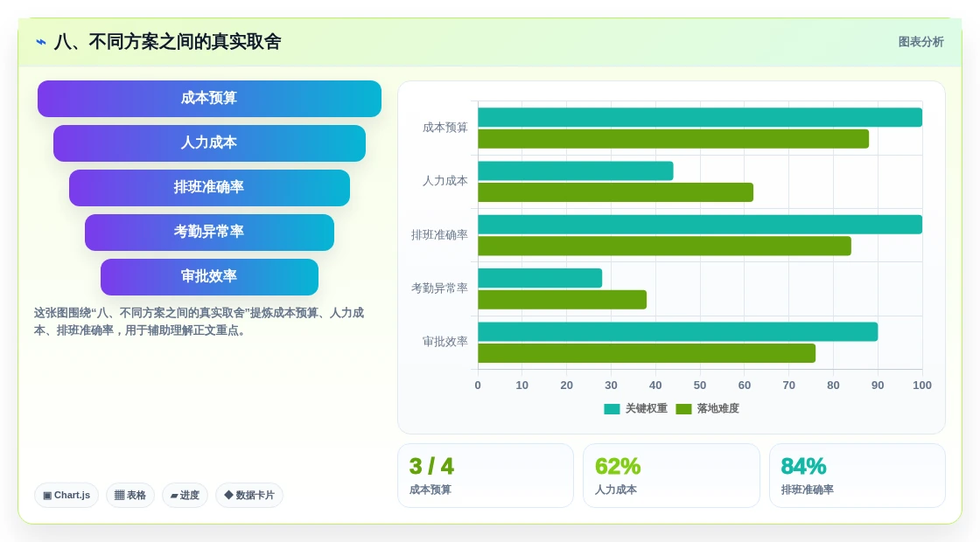Viewport: 980px width, 542px height.
Task: Click the 62% 人力成本 stat card
Action: point(671,476)
